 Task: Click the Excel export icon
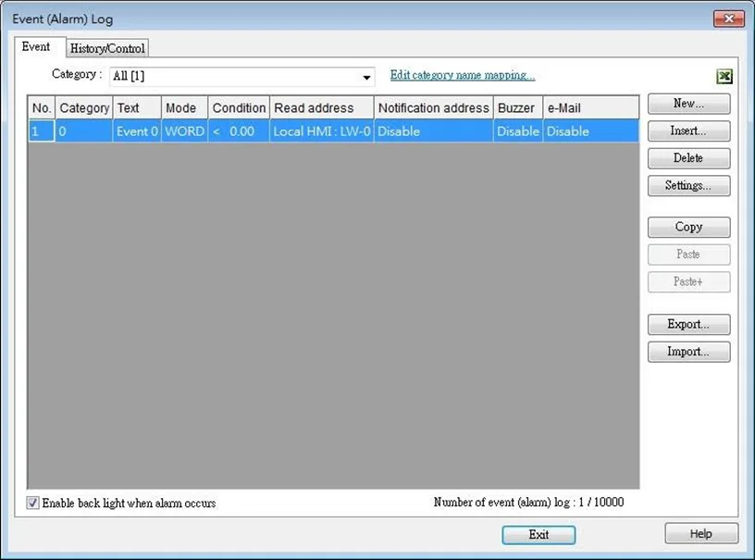724,76
